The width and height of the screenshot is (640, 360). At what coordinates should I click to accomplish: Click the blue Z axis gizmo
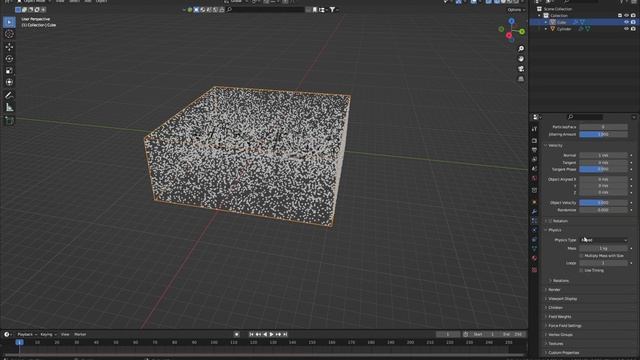click(x=511, y=21)
